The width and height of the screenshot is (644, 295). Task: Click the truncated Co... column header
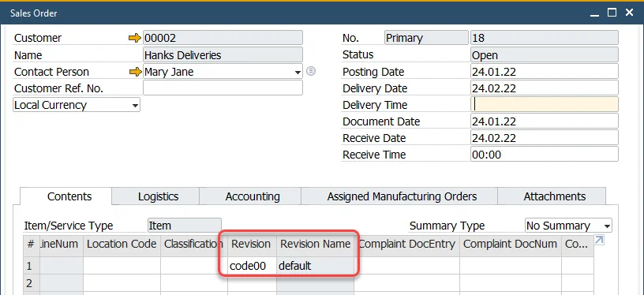coord(578,246)
